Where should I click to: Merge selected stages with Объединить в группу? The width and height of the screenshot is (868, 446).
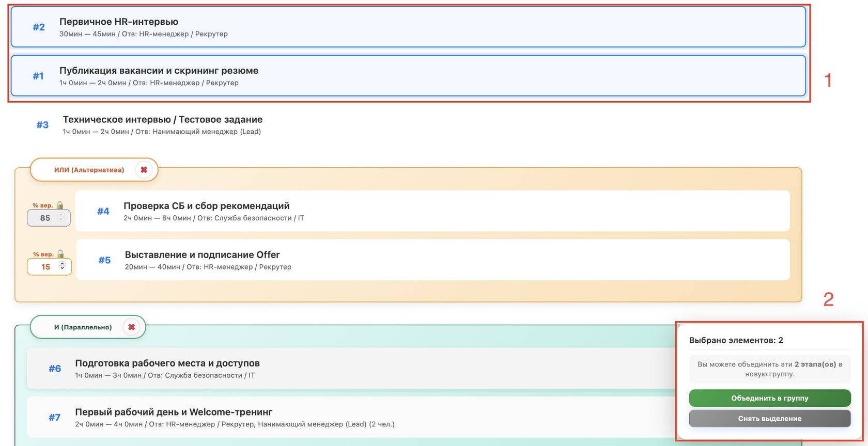click(x=770, y=398)
